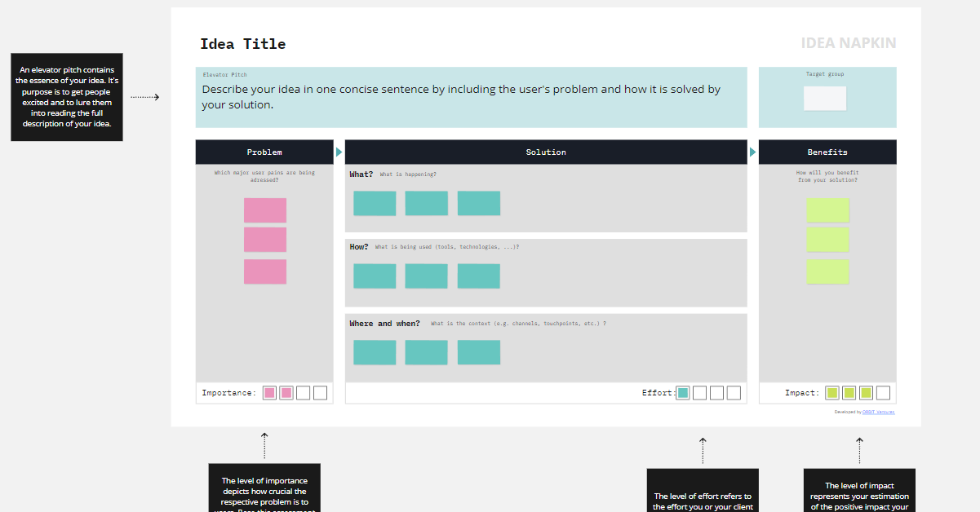Click the first teal sticky under What?
This screenshot has width=980, height=512.
(374, 203)
